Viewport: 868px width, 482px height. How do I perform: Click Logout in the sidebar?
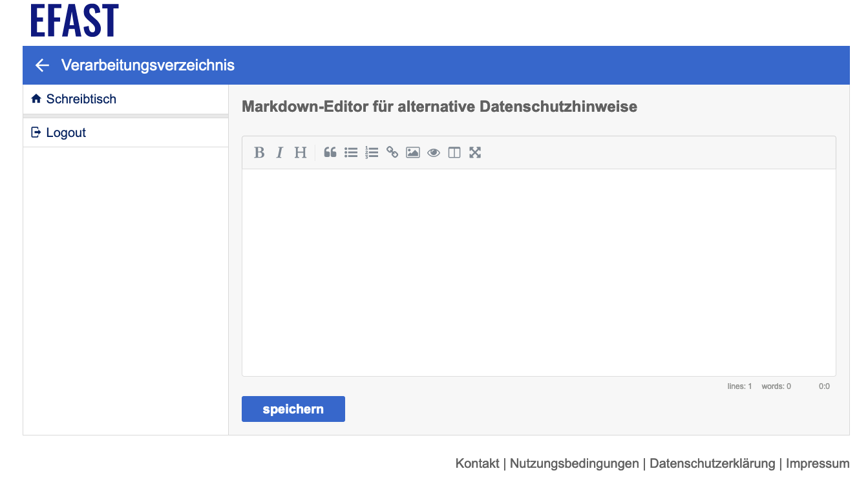pos(65,132)
